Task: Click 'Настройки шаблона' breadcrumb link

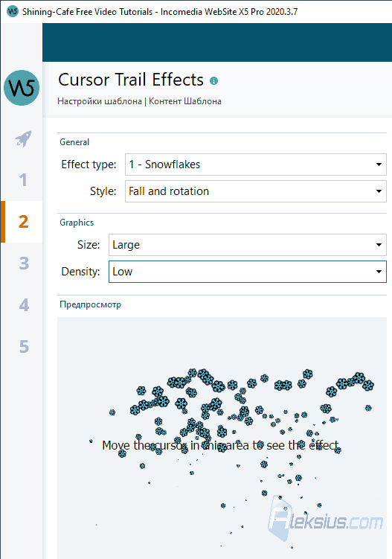Action: click(100, 101)
